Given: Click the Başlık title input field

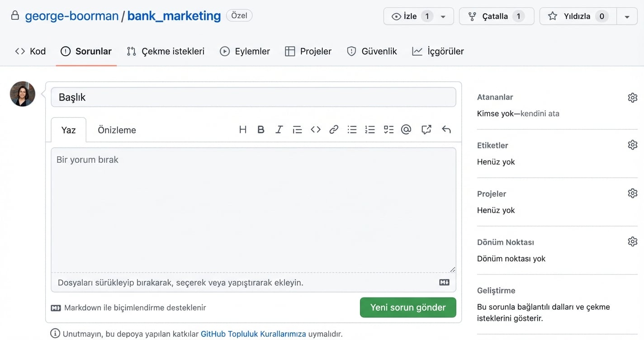Looking at the screenshot, I should 253,97.
